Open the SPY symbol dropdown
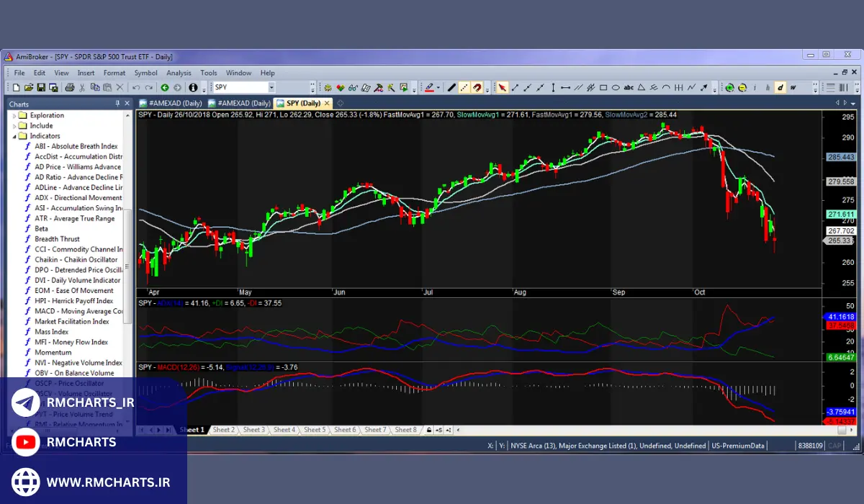 (271, 88)
